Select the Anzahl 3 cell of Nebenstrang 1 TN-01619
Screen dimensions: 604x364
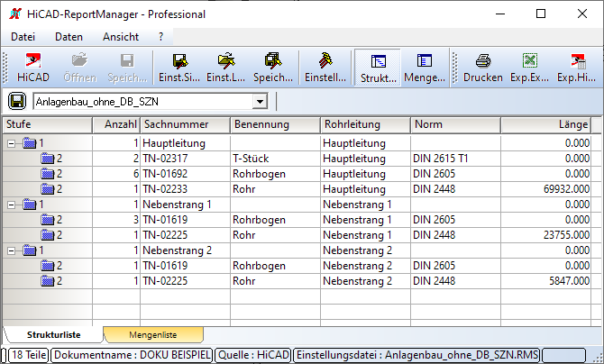pyautogui.click(x=116, y=220)
